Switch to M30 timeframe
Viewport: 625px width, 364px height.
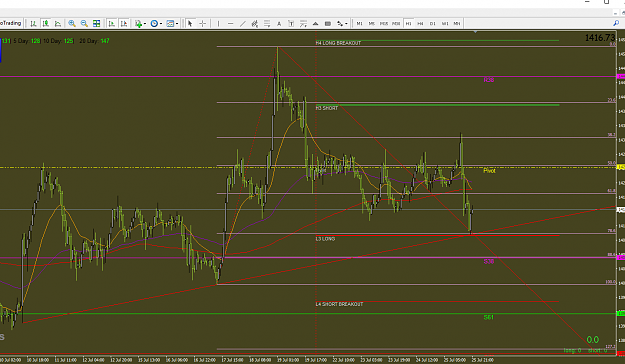click(396, 24)
